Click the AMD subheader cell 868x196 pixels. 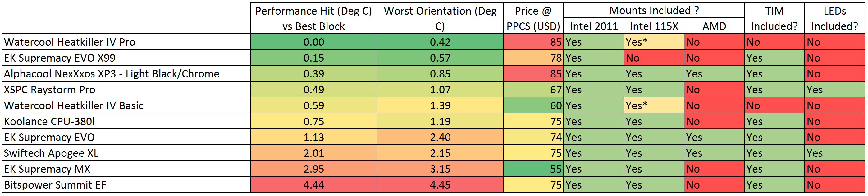click(714, 26)
